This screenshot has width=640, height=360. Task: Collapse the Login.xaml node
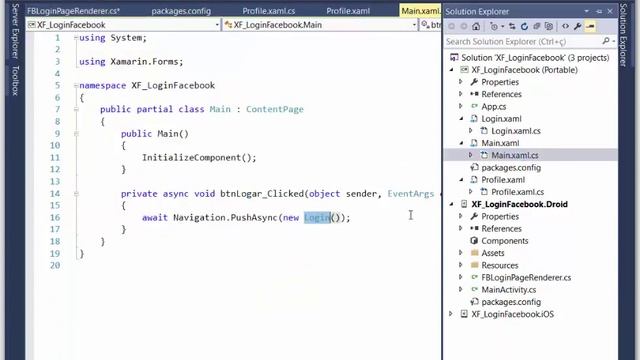[x=461, y=119]
